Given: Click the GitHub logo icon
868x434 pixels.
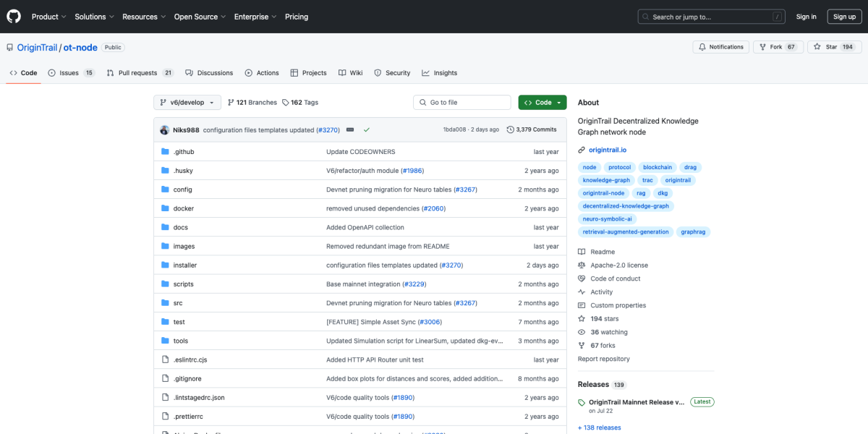Looking at the screenshot, I should (x=14, y=17).
